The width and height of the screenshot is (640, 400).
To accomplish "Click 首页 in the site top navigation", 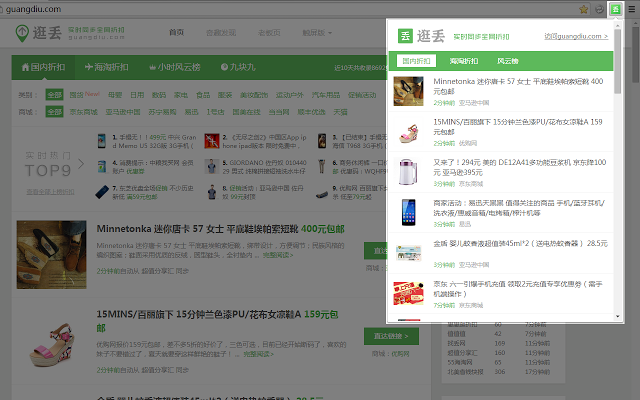I will click(176, 33).
